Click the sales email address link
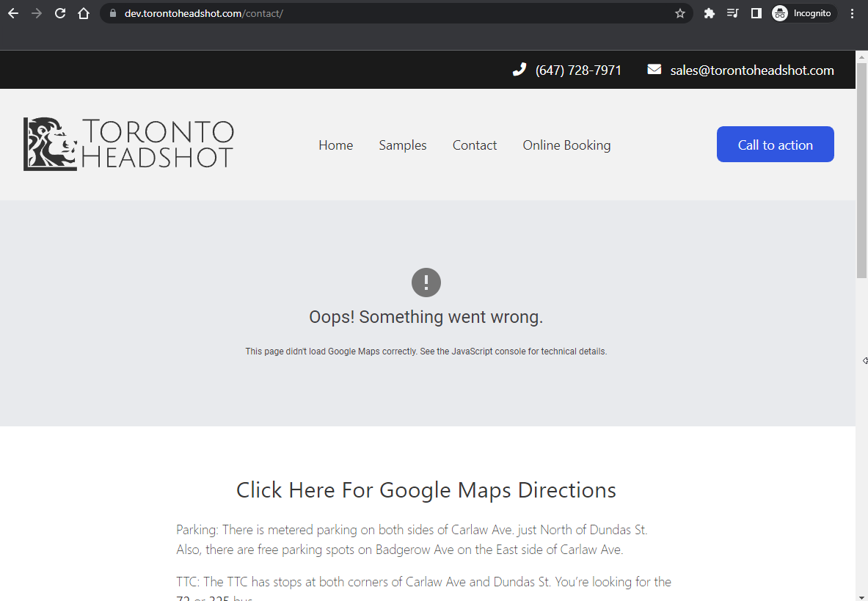Viewport: 868px width, 601px height. pyautogui.click(x=752, y=70)
